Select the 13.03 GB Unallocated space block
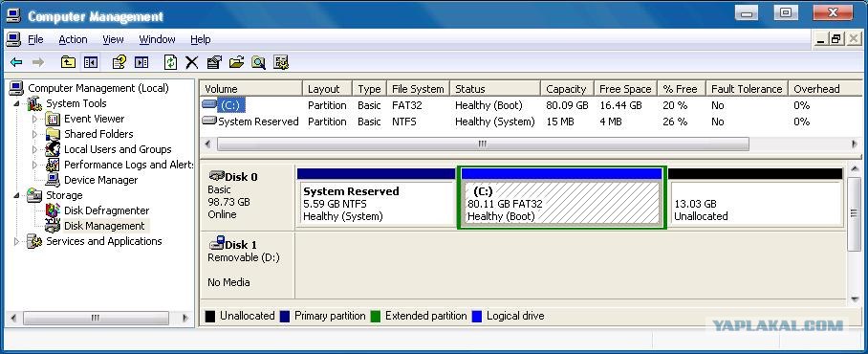 tap(755, 197)
